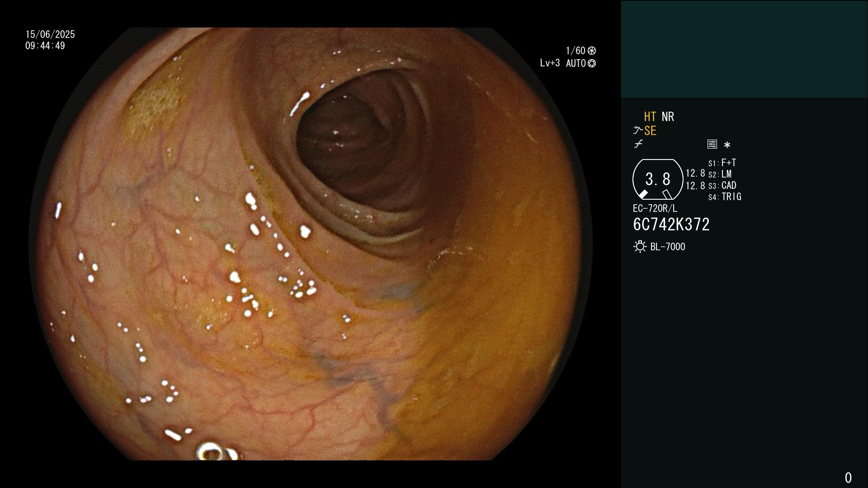Click the tone curve icon below SE
868x488 pixels.
pos(638,144)
